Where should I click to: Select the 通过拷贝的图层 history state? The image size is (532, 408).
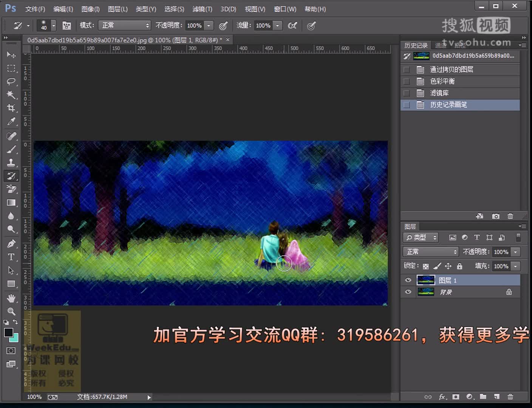click(452, 70)
